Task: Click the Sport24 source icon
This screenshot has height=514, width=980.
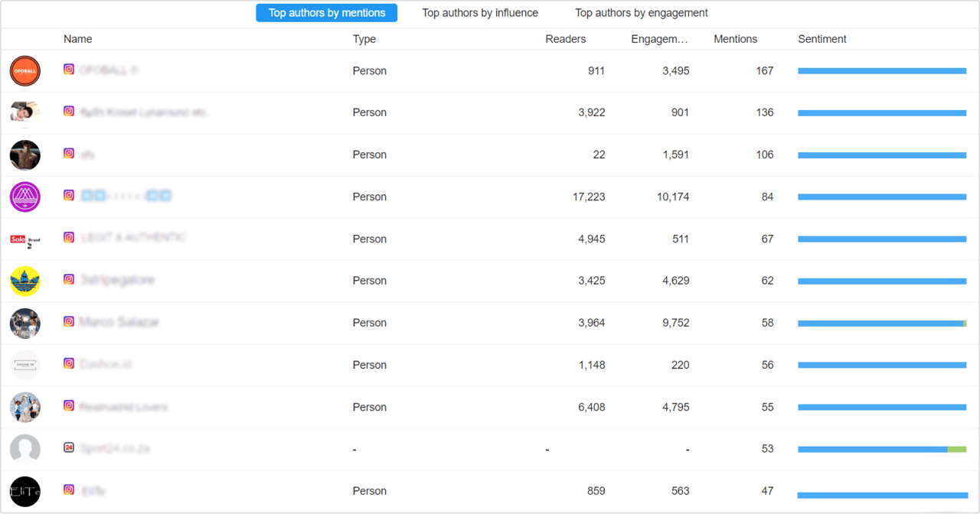Action: tap(69, 447)
